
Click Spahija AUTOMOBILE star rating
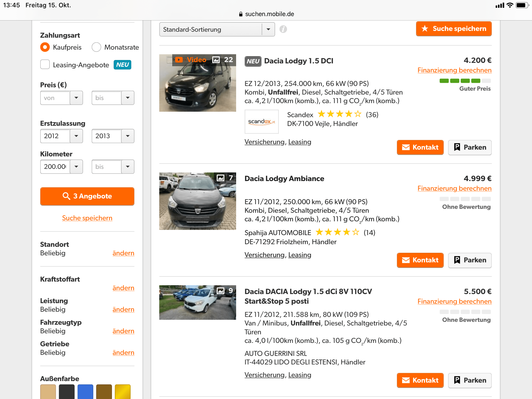pyautogui.click(x=337, y=232)
